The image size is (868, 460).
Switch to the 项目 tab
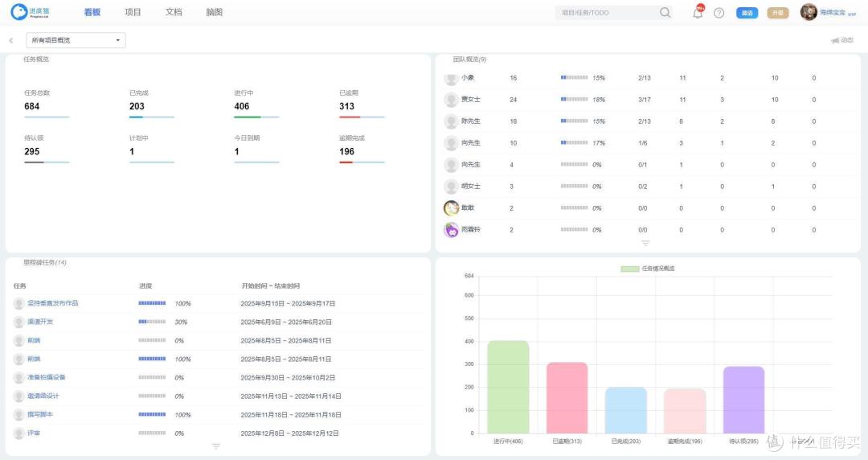pos(133,12)
